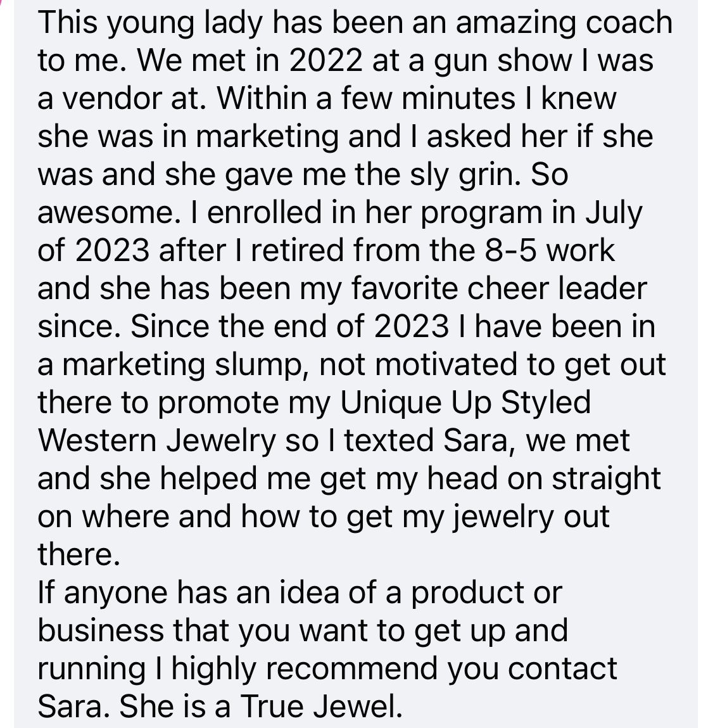Screen dimensions: 720x728
Task: Click the phrase "highly recommend"
Action: (305, 670)
